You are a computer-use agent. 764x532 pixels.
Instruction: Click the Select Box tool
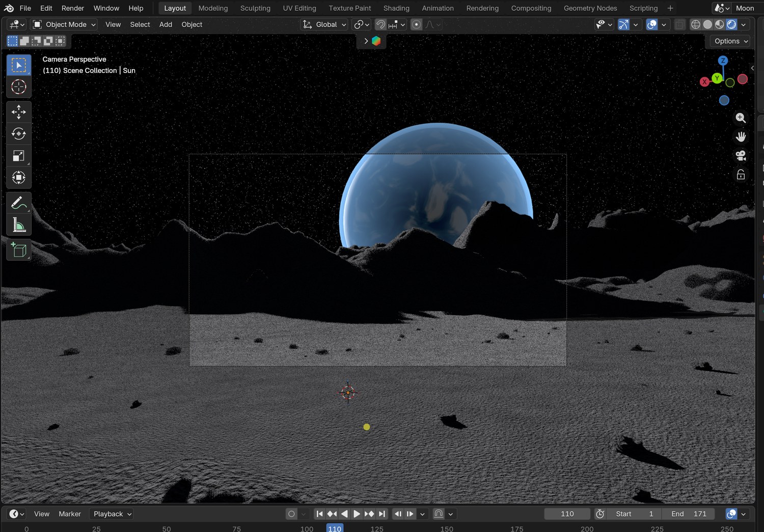coord(19,65)
